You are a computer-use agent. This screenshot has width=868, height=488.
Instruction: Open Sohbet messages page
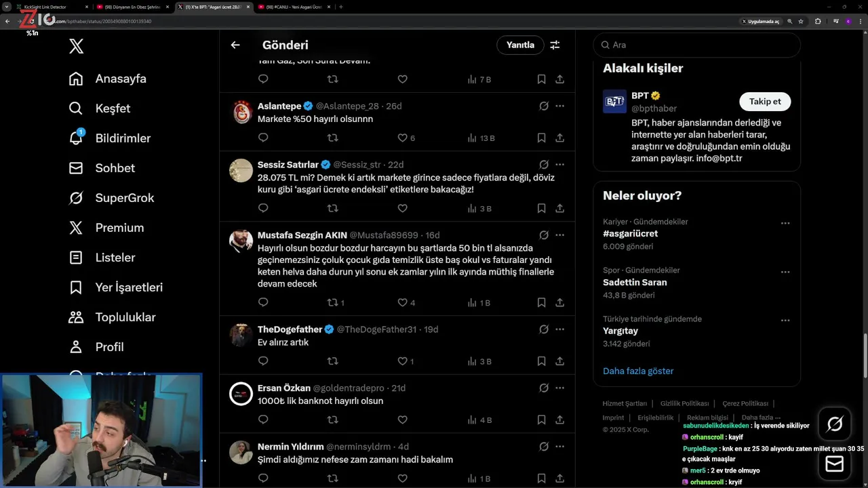102,168
